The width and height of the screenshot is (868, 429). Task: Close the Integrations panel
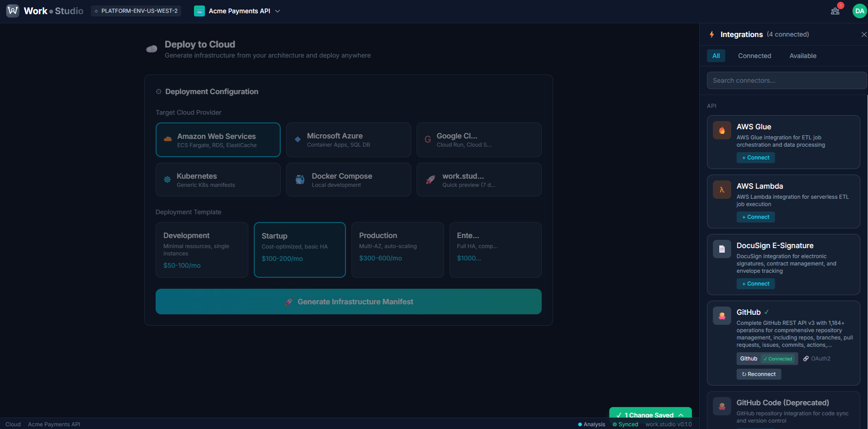point(863,35)
